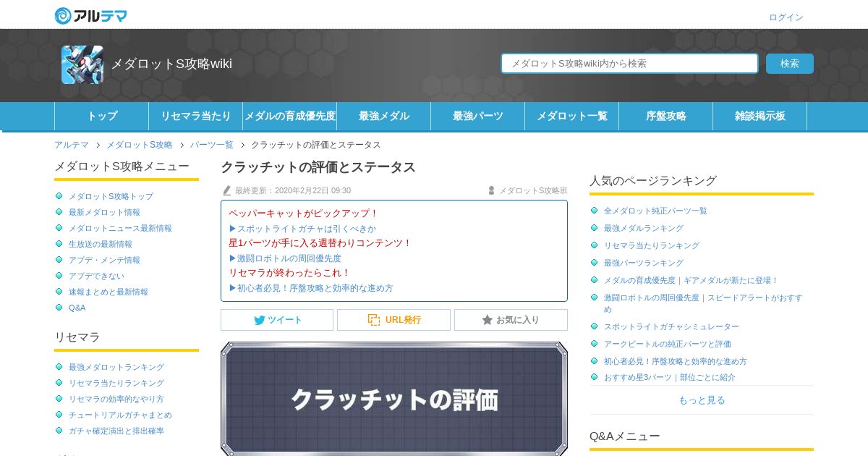The height and width of the screenshot is (456, 868).
Task: Click the メダロットS game icon thumbnail
Action: (82, 64)
